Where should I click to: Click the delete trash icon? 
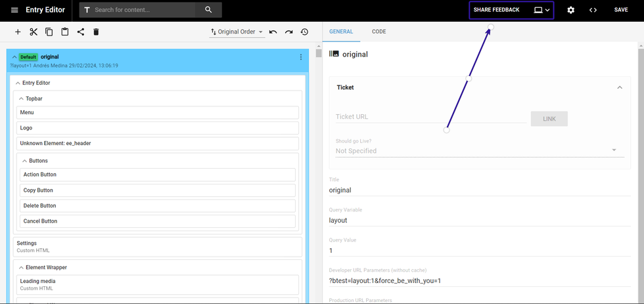pos(96,32)
